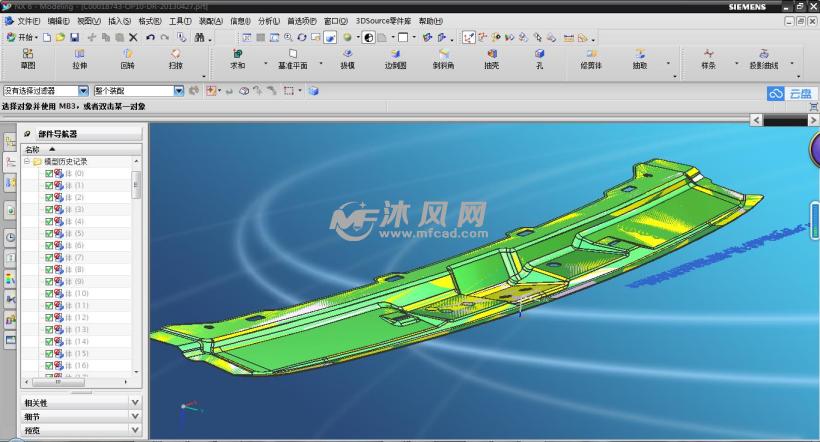Uncheck the checkbox for 体 (10)
This screenshot has width=820, height=442.
[x=49, y=293]
